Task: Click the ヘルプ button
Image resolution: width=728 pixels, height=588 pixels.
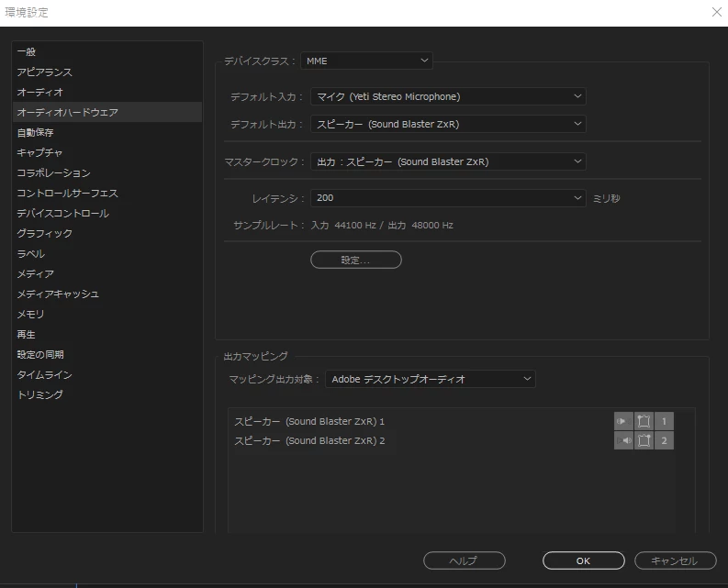Action: point(465,560)
